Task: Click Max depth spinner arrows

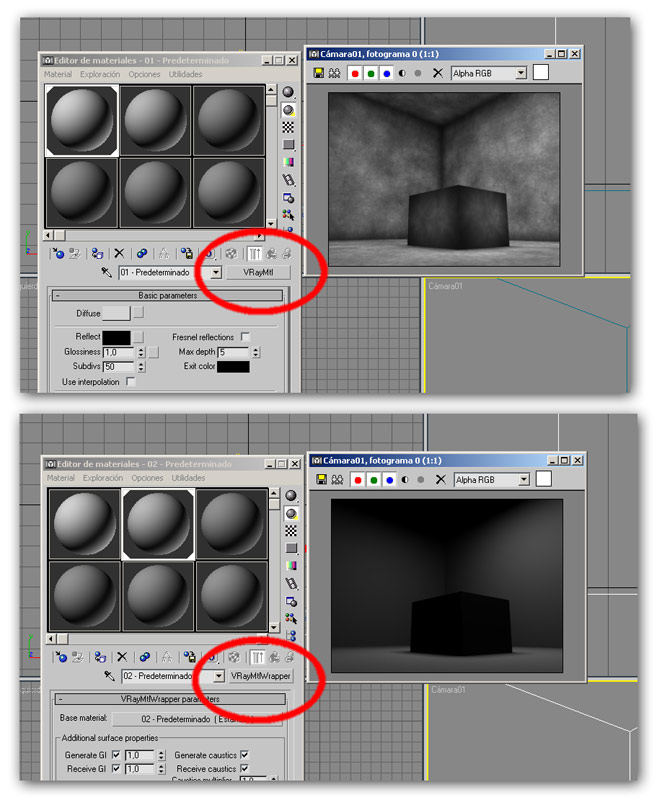Action: pyautogui.click(x=256, y=352)
